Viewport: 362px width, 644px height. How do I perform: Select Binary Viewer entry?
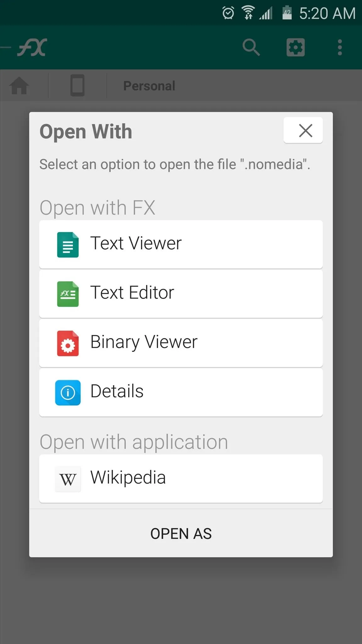pos(181,343)
